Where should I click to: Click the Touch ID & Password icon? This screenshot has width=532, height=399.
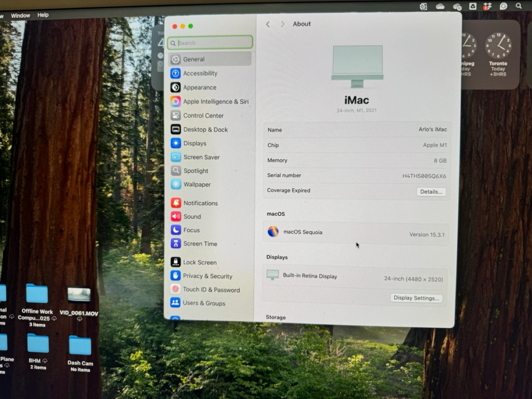click(x=175, y=289)
